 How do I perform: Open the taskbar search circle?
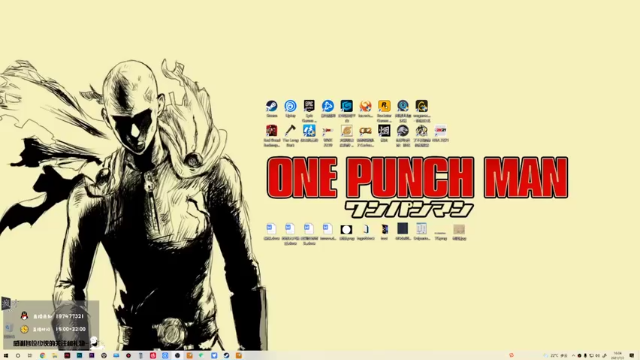(18, 356)
